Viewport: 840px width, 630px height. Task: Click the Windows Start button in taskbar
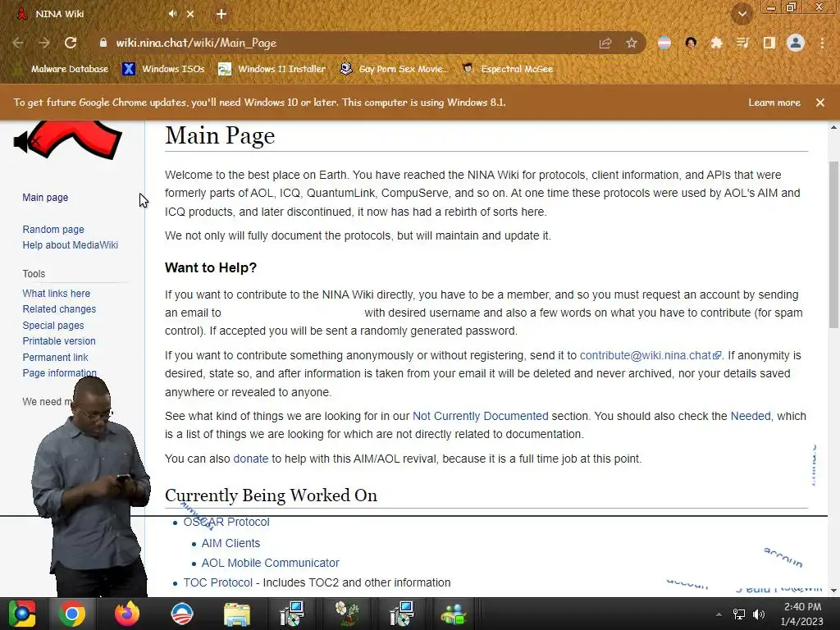(x=21, y=614)
